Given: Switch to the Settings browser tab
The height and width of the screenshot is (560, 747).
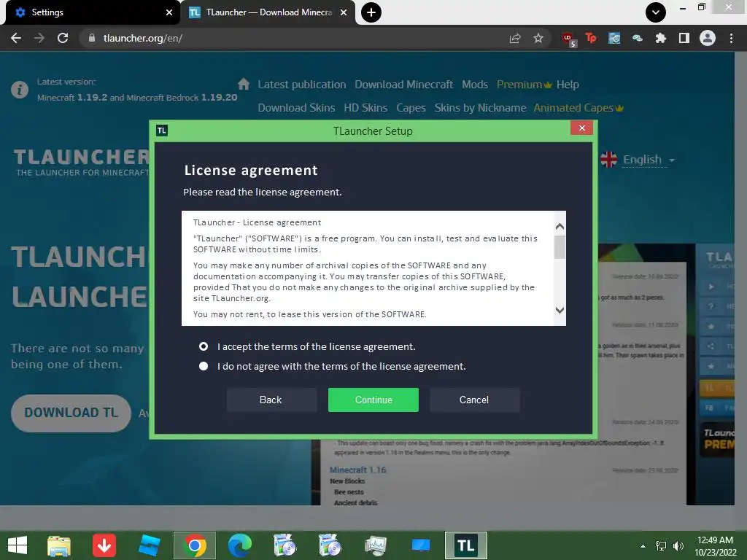Looking at the screenshot, I should click(x=90, y=12).
